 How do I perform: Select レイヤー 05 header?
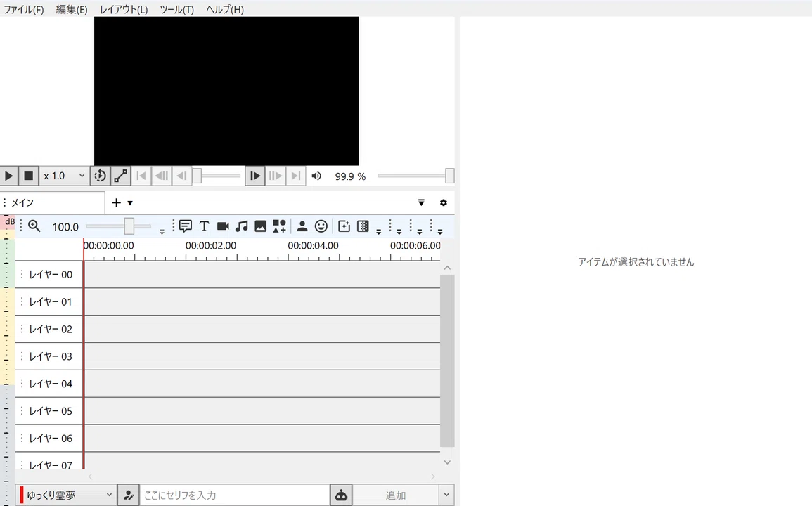click(49, 411)
